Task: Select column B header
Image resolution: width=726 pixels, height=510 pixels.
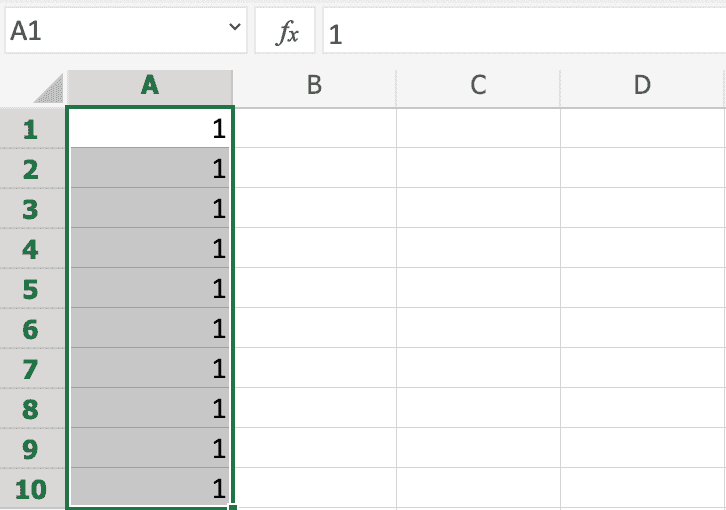Action: click(x=314, y=86)
